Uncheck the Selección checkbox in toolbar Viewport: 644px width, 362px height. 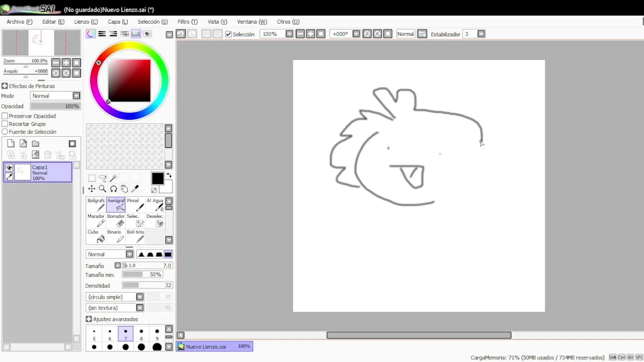pyautogui.click(x=228, y=34)
